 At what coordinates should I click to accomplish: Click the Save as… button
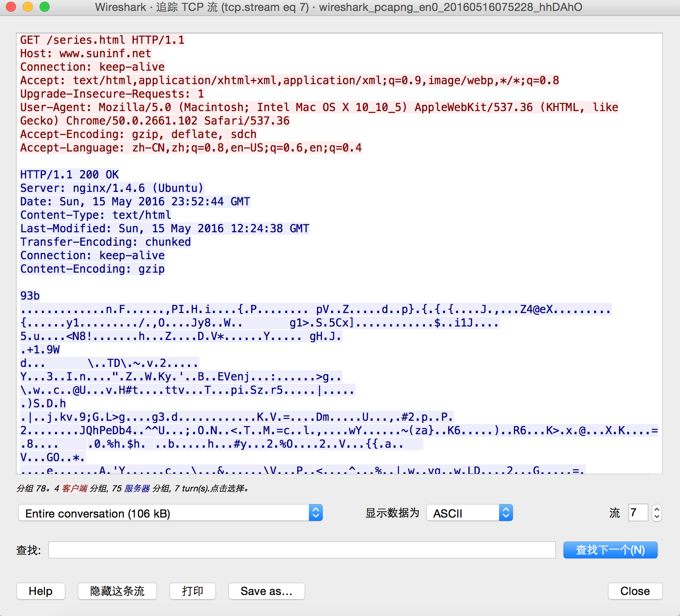pos(266,591)
